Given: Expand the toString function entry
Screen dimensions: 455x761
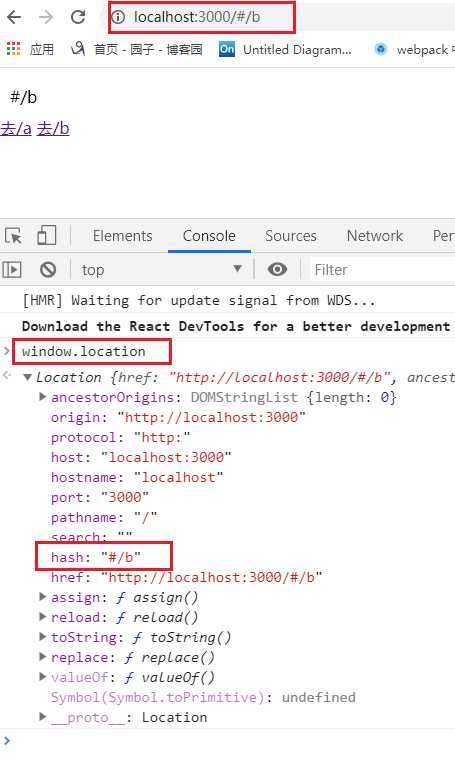Looking at the screenshot, I should pos(43,636).
